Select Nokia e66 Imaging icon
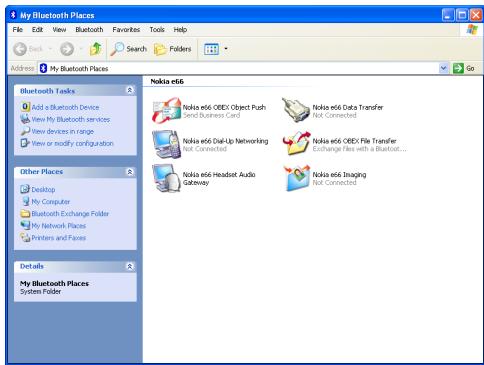 pos(296,178)
